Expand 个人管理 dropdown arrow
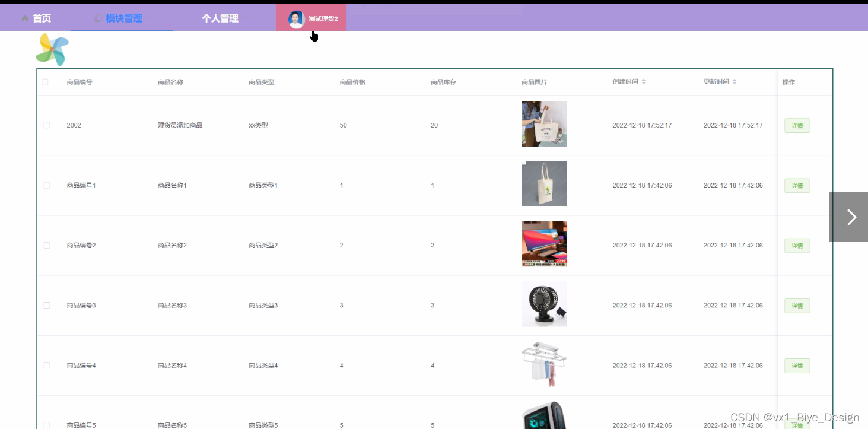Screen dimensions: 868x429 244,18
